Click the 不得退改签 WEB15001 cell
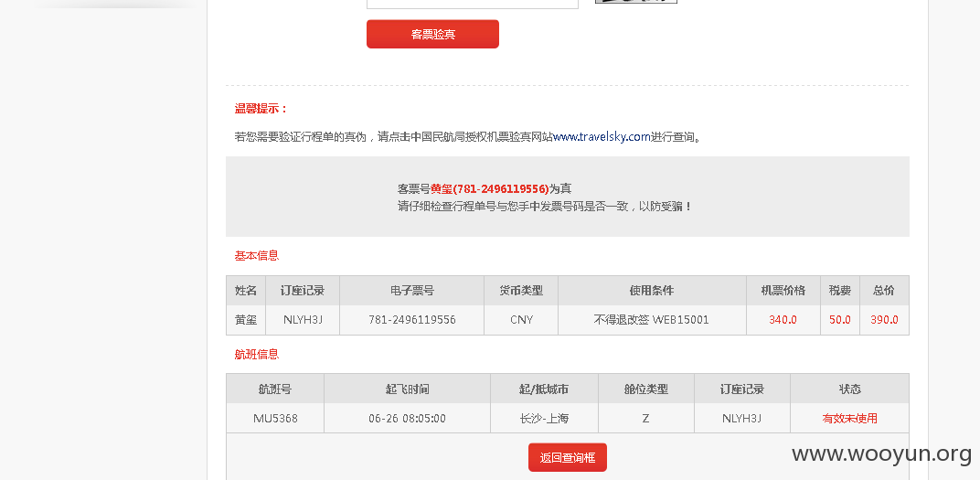 click(652, 320)
